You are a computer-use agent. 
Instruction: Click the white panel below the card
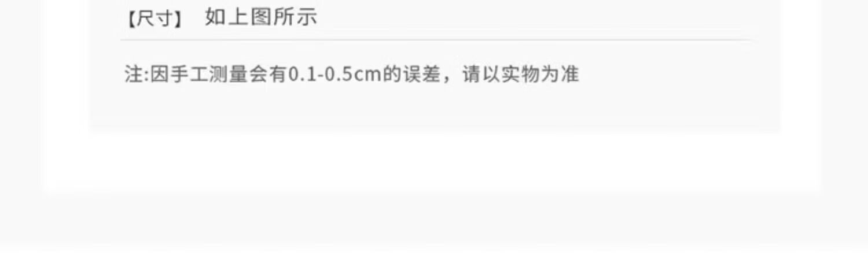432,162
